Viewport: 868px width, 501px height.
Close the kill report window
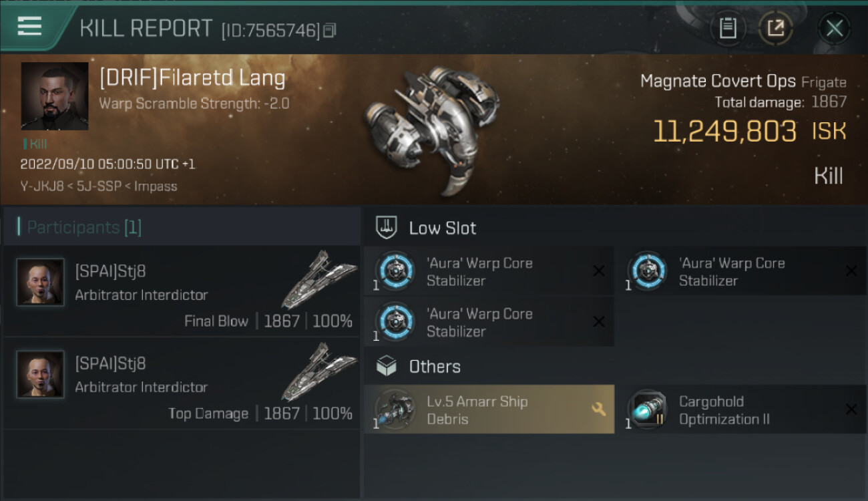[x=835, y=28]
